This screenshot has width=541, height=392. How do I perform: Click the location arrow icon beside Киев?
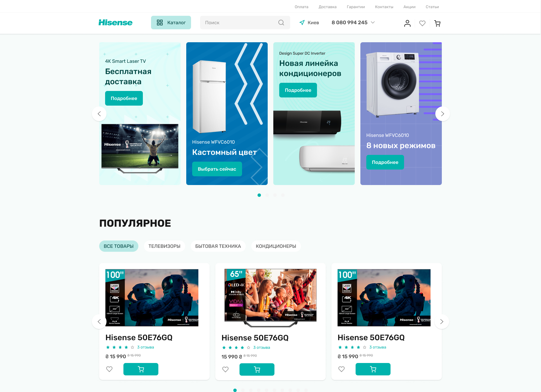(x=302, y=23)
